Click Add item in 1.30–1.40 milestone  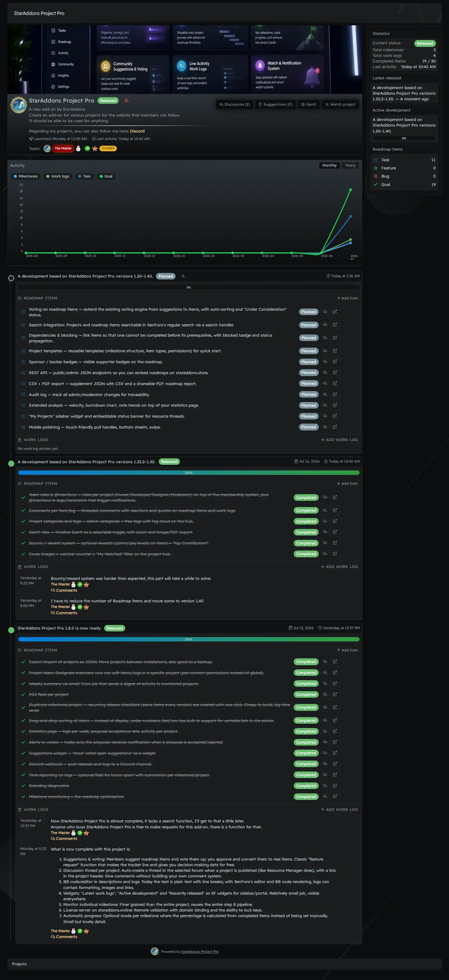pyautogui.click(x=347, y=298)
